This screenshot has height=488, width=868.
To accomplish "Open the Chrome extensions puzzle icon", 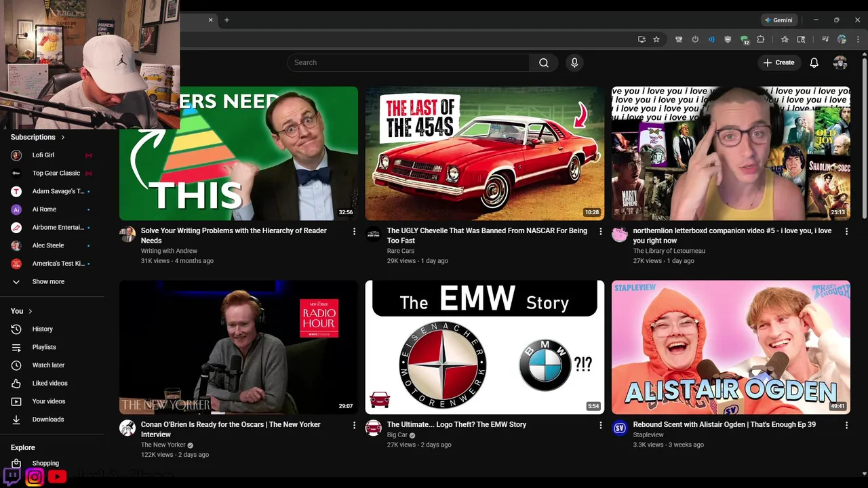I will tap(760, 39).
